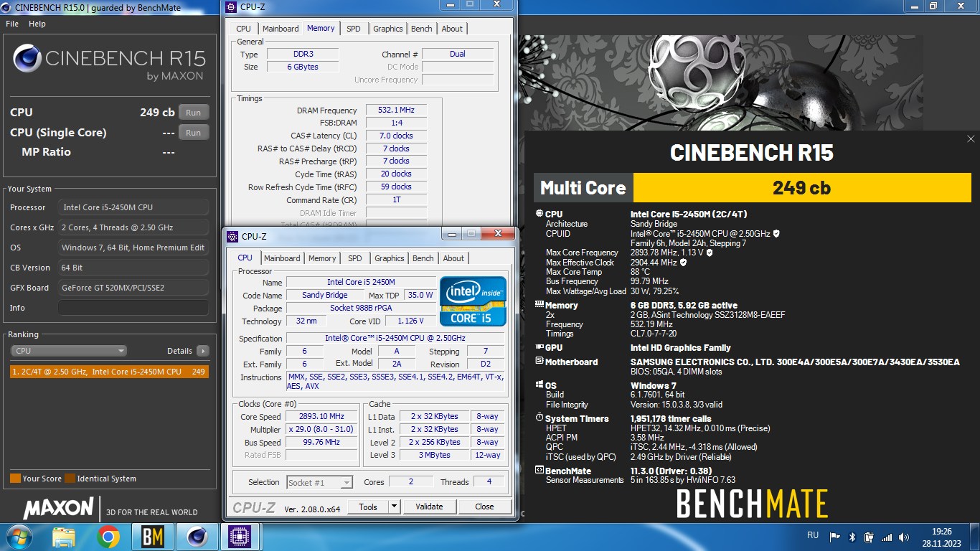Viewport: 980px width, 551px height.
Task: Open Socket #1 selection dropdown
Action: click(320, 483)
